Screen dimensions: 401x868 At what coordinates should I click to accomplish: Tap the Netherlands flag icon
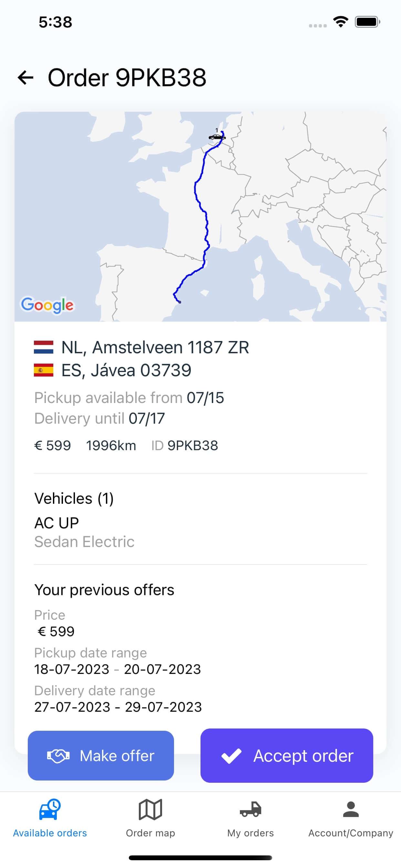pyautogui.click(x=44, y=347)
